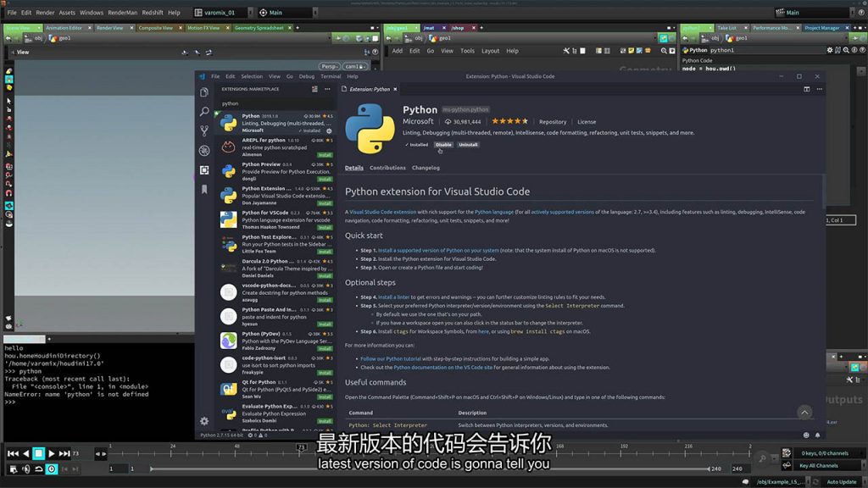868x488 pixels.
Task: Open the VS Code Source Control icon
Action: click(204, 130)
